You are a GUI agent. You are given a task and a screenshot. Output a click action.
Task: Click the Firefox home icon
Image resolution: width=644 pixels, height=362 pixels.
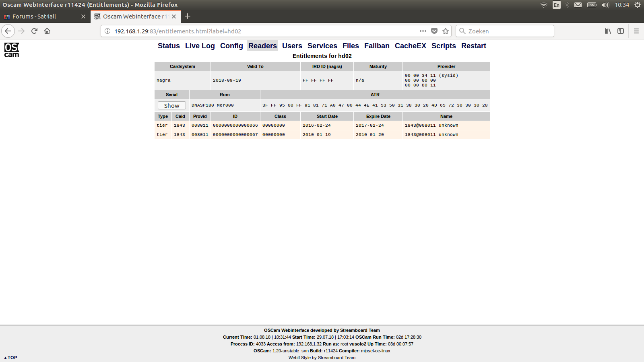click(x=47, y=31)
